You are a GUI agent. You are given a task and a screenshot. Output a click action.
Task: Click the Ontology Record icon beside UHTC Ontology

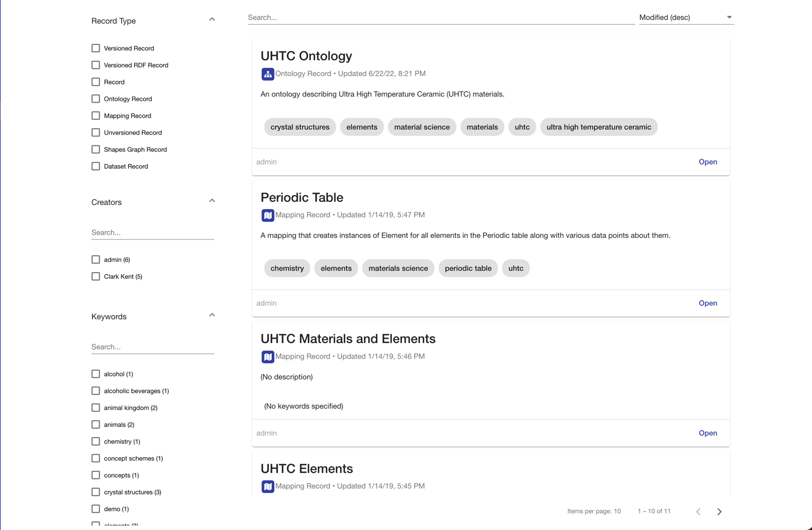pos(268,74)
